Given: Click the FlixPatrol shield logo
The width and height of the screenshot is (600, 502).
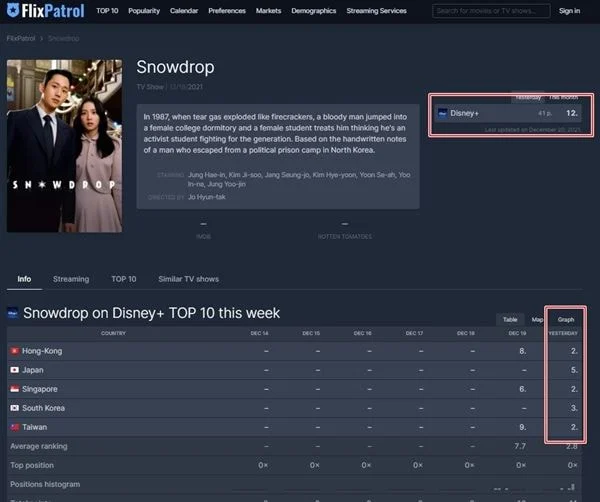Looking at the screenshot, I should tap(13, 10).
